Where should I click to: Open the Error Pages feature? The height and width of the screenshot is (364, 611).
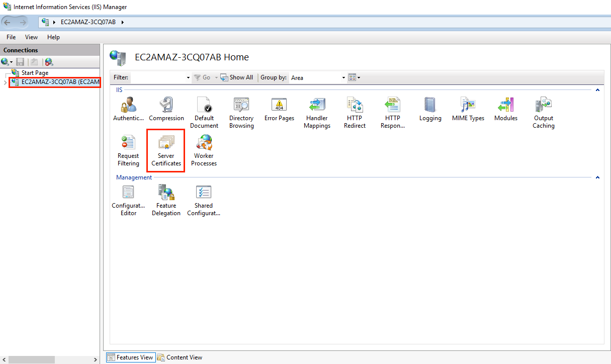279,109
